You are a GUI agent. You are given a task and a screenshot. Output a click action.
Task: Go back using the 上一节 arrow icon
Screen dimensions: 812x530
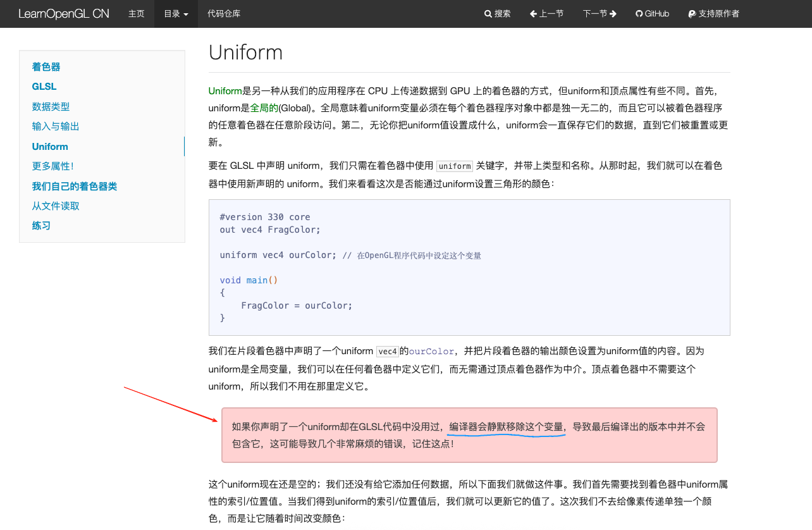[x=533, y=13]
